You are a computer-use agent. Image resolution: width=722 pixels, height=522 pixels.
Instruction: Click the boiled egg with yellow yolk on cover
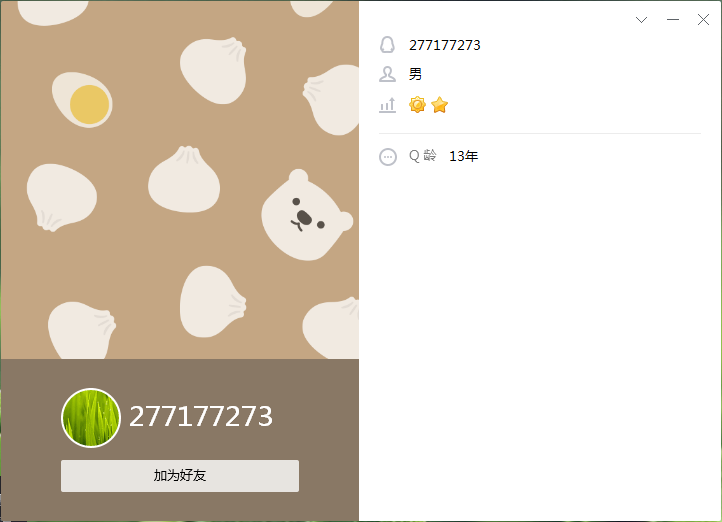[82, 99]
